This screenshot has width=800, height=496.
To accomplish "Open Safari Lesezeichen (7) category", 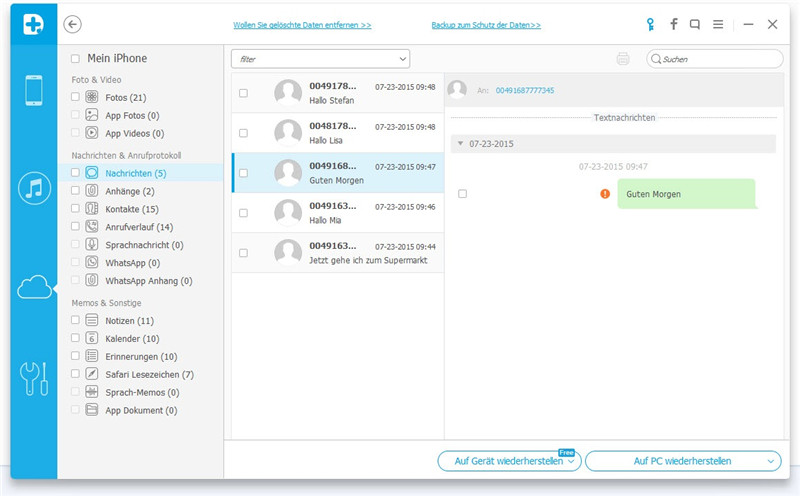I will click(x=149, y=375).
